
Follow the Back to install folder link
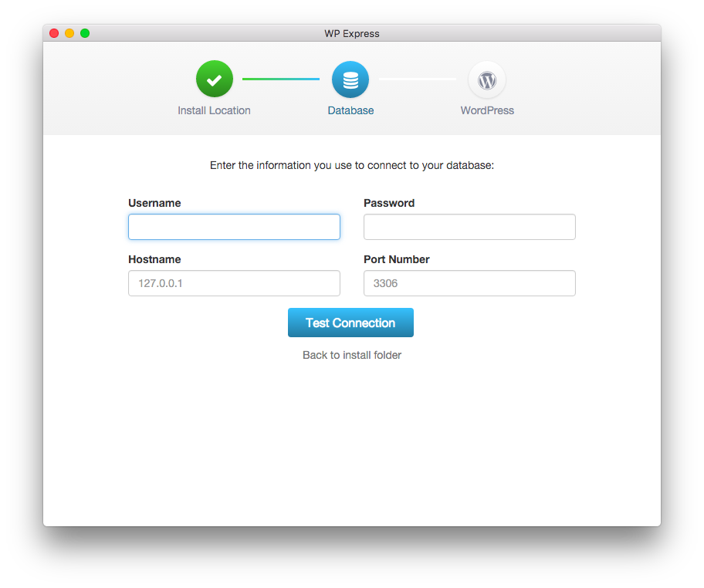(352, 355)
